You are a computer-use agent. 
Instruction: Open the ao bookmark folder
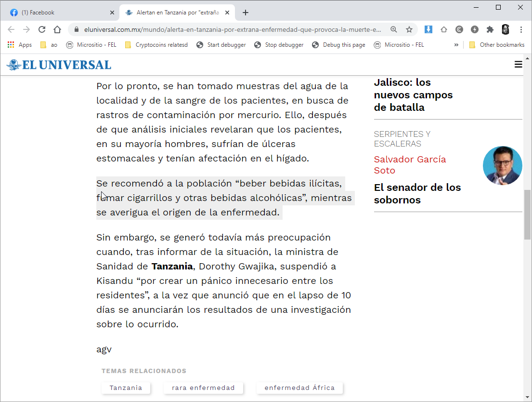[x=49, y=45]
